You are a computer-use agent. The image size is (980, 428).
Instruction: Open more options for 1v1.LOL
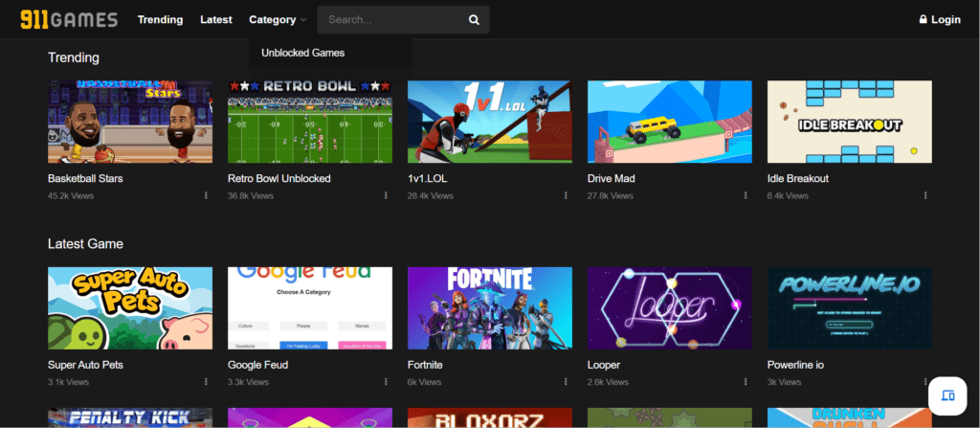[x=566, y=196]
